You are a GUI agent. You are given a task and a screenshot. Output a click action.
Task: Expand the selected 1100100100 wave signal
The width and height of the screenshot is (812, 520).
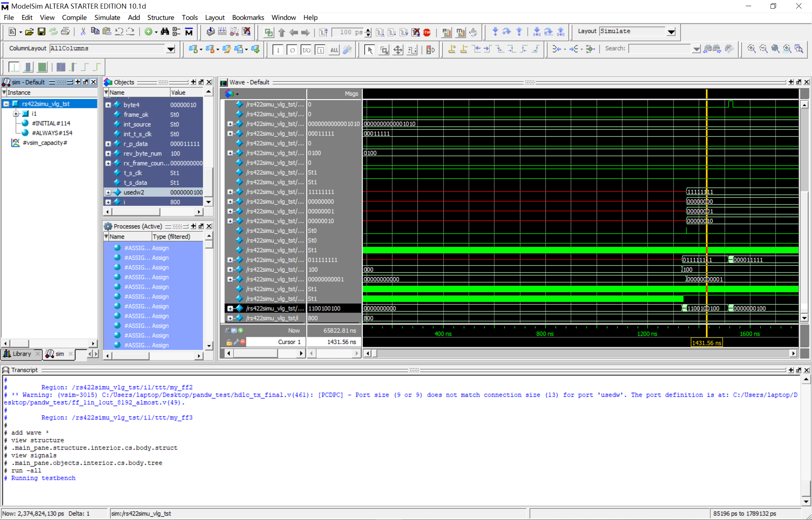[x=230, y=308]
